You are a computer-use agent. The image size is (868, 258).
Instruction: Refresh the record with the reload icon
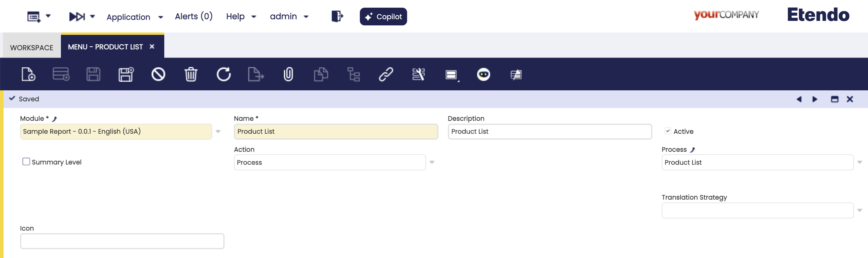[x=223, y=74]
